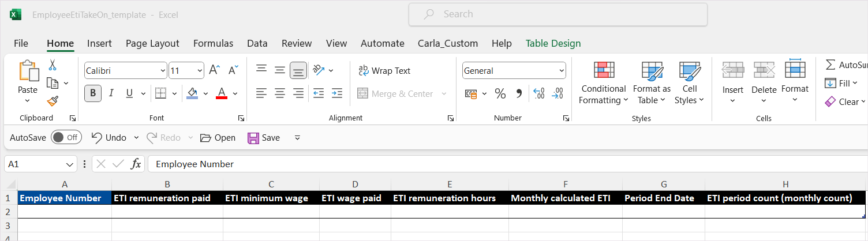Viewport: 868px width, 241px height.
Task: Toggle Wrap Text option
Action: (x=384, y=70)
